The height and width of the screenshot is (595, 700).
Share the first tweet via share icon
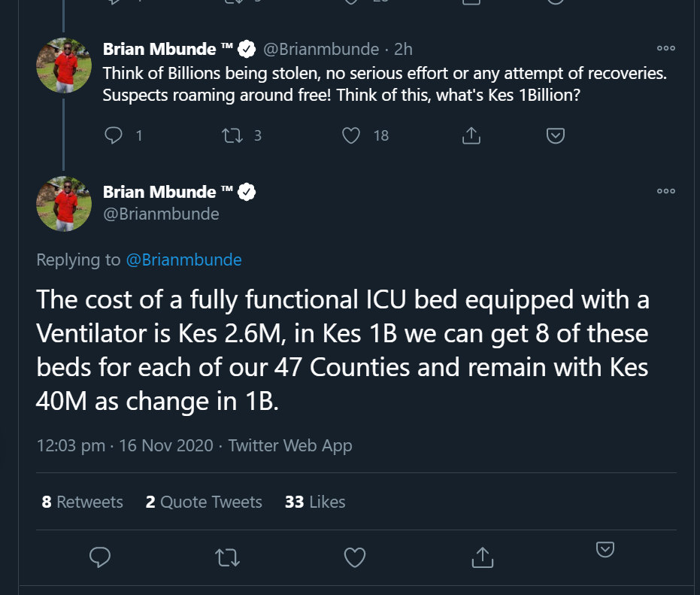[x=471, y=135]
